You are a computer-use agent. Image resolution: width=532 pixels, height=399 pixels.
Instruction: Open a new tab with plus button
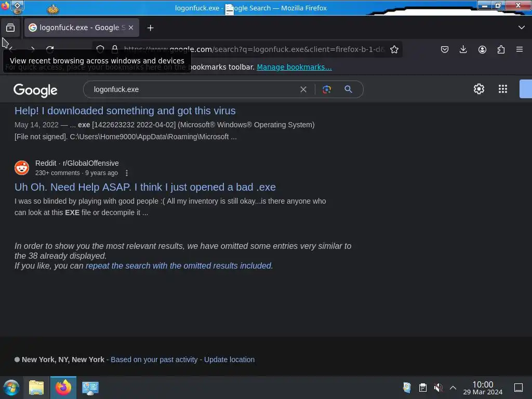tap(150, 28)
